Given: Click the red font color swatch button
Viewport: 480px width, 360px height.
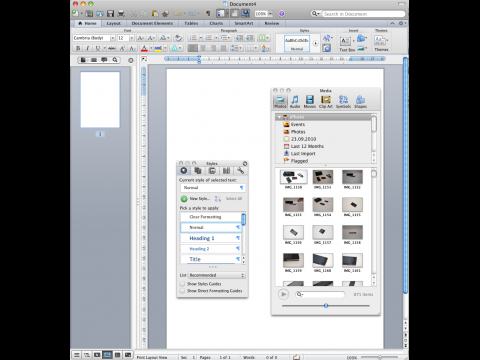Looking at the screenshot, I should pos(144,48).
